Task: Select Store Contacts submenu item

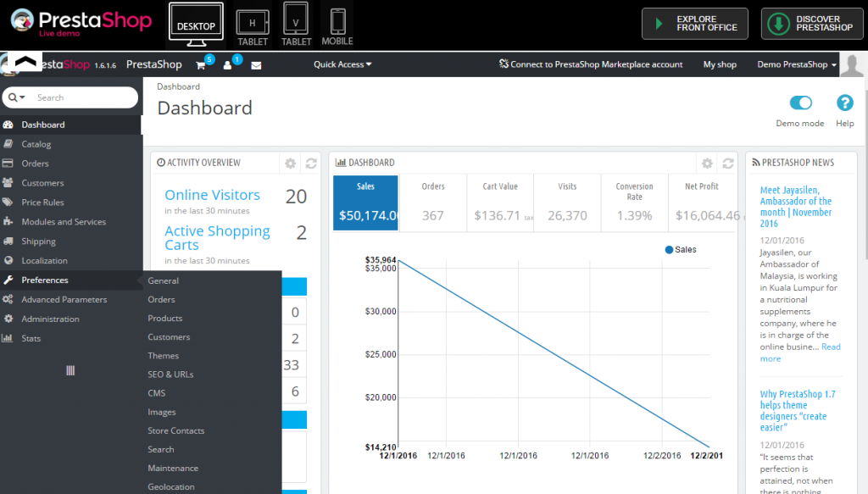Action: pos(176,431)
